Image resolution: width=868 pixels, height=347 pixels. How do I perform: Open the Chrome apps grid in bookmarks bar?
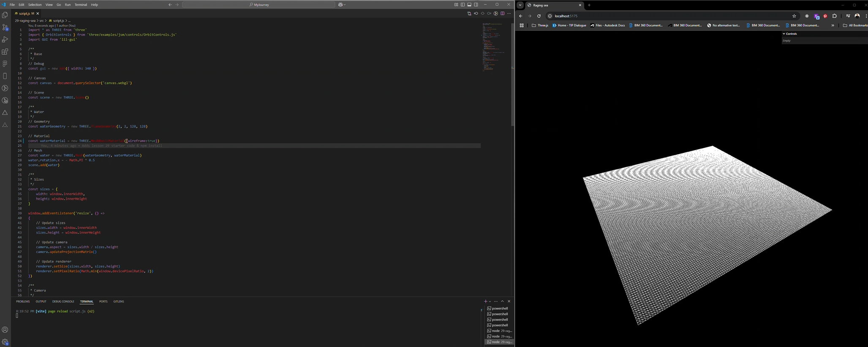point(522,25)
